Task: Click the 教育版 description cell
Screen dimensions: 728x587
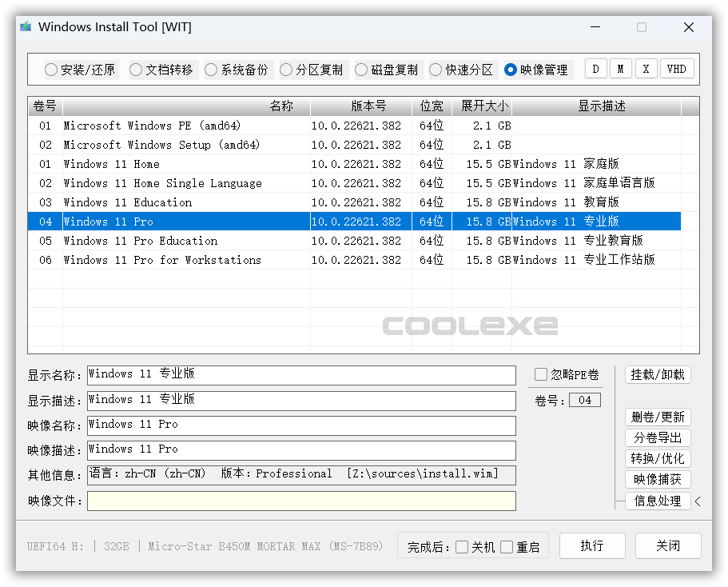Action: click(x=597, y=202)
